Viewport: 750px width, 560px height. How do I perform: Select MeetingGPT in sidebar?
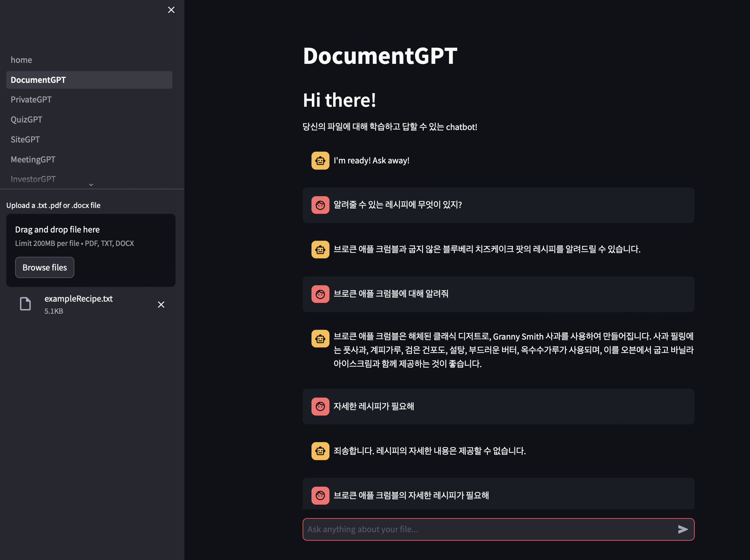33,159
